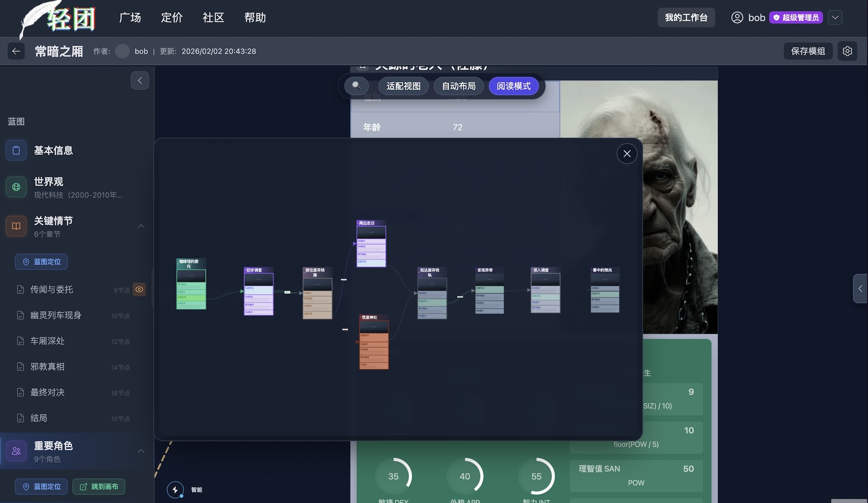868x503 pixels.
Task: Click 保存模组 button
Action: pos(808,51)
